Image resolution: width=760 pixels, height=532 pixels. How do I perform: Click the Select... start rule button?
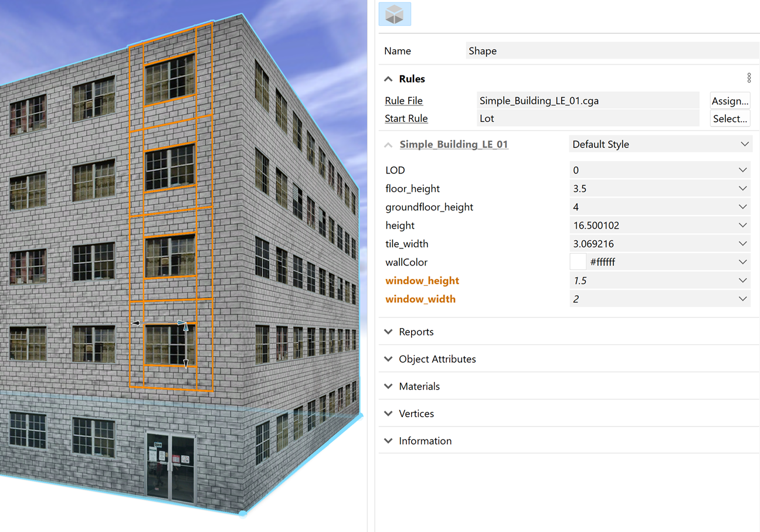pos(730,118)
